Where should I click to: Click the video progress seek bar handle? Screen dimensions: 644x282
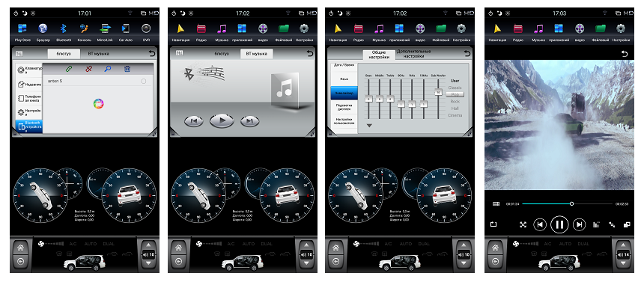coord(571,203)
